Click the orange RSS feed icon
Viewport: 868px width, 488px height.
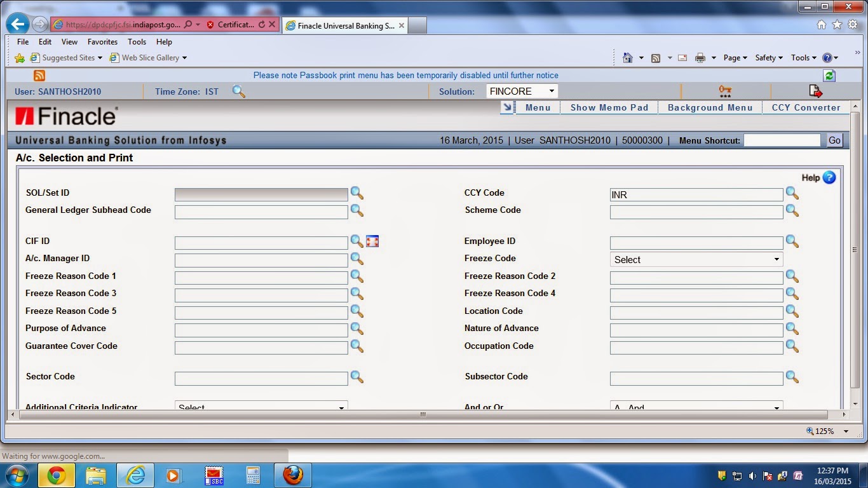39,75
